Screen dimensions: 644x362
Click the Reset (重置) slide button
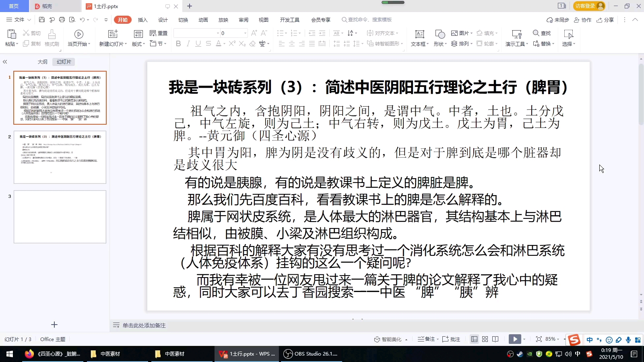point(159,33)
